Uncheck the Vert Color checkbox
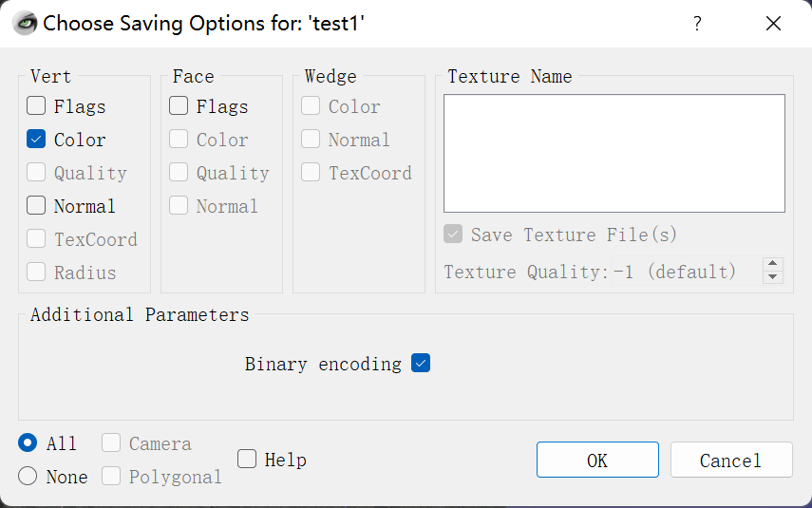Image resolution: width=812 pixels, height=508 pixels. [36, 140]
